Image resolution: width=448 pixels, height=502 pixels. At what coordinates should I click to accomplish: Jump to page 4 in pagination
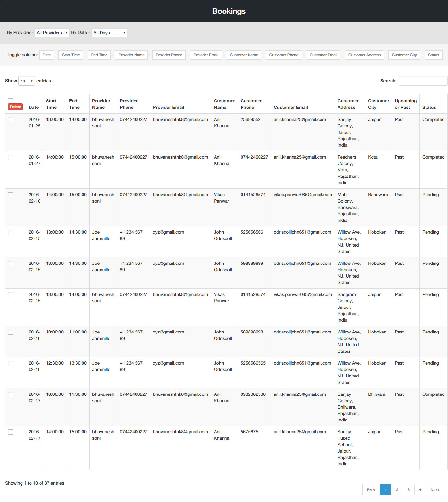pyautogui.click(x=420, y=489)
